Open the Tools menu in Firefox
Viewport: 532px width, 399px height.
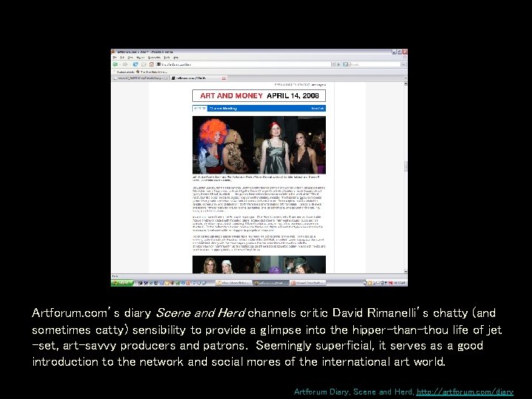[167, 58]
